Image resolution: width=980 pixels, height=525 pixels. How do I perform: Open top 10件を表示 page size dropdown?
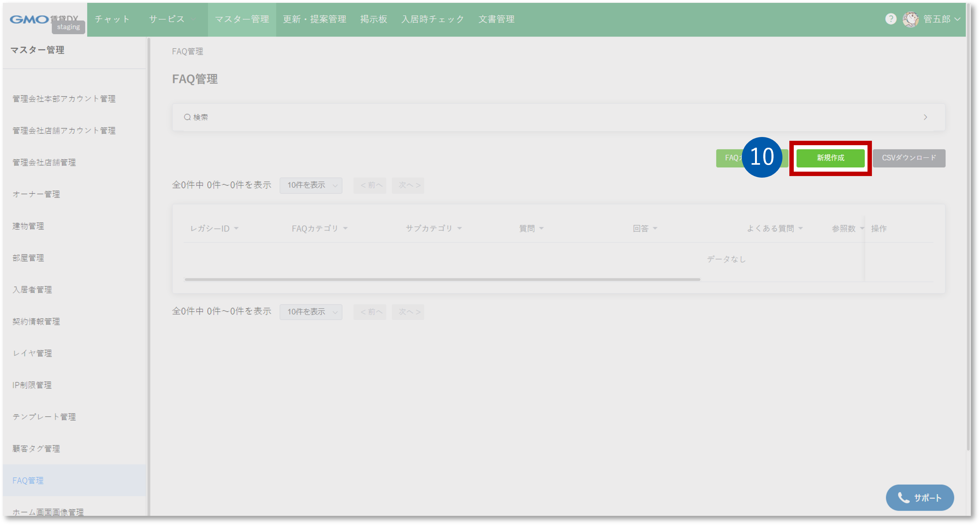311,185
